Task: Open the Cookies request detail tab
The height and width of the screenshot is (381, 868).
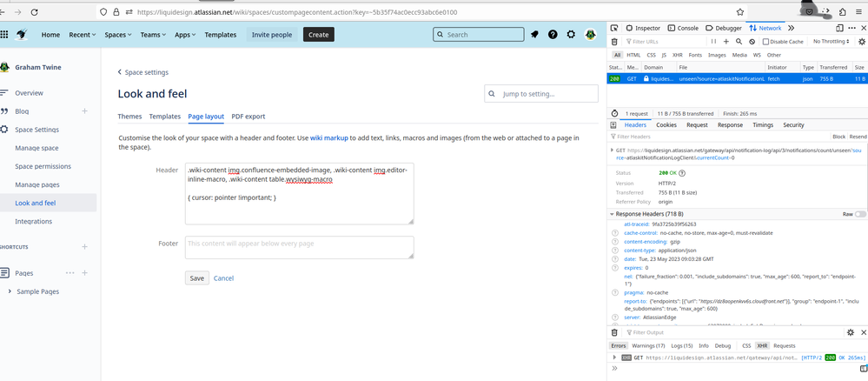Action: coord(666,124)
